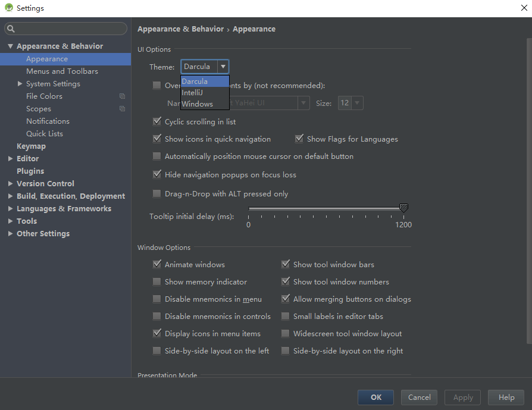Open the Theme dropdown arrow
The image size is (532, 410).
tap(223, 67)
